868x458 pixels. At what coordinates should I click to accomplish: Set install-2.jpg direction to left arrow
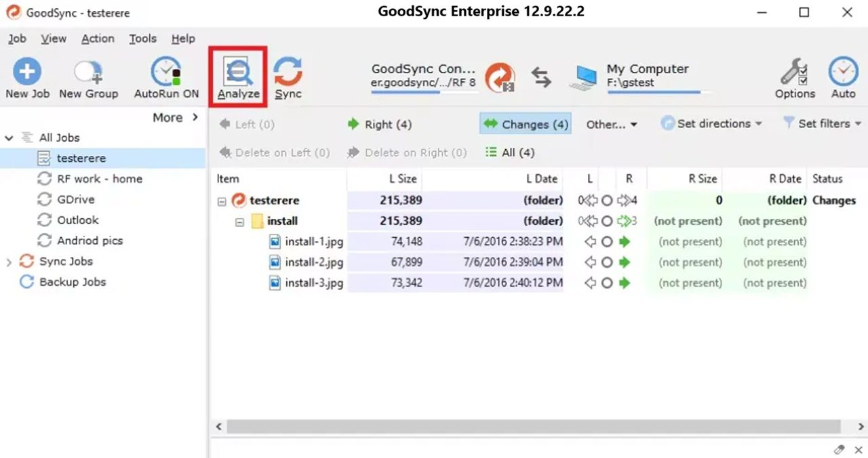pos(590,262)
